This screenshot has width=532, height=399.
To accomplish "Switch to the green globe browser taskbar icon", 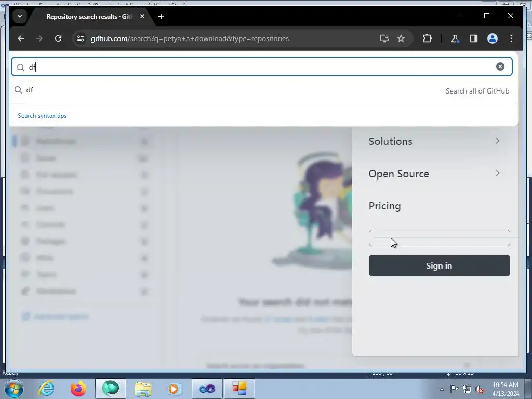I will tap(111, 389).
